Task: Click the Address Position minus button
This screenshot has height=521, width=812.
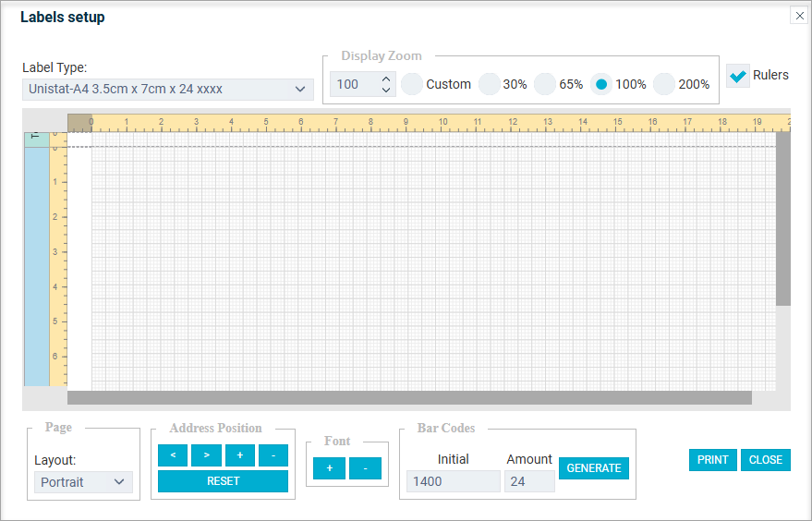Action: coord(273,455)
